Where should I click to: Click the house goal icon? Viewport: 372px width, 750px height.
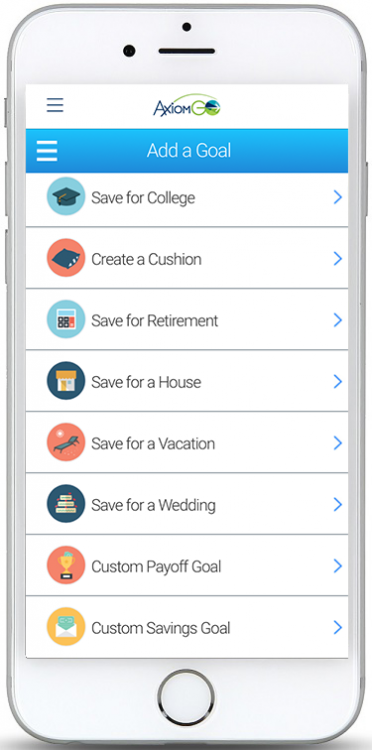click(66, 381)
